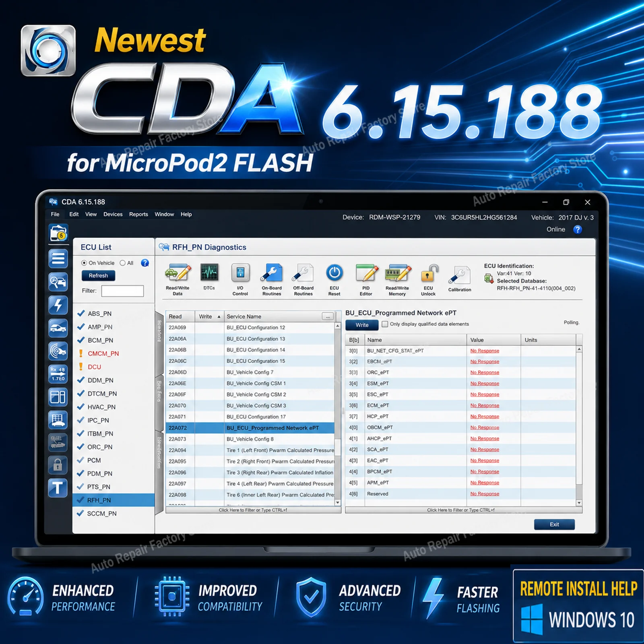
Task: Open Read/Write Memory tool
Action: 397,280
